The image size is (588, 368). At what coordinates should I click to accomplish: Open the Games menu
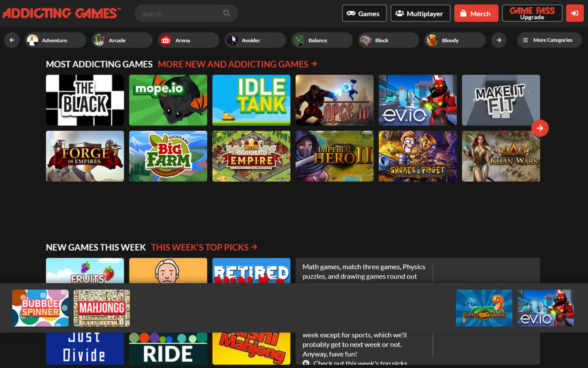tap(364, 13)
